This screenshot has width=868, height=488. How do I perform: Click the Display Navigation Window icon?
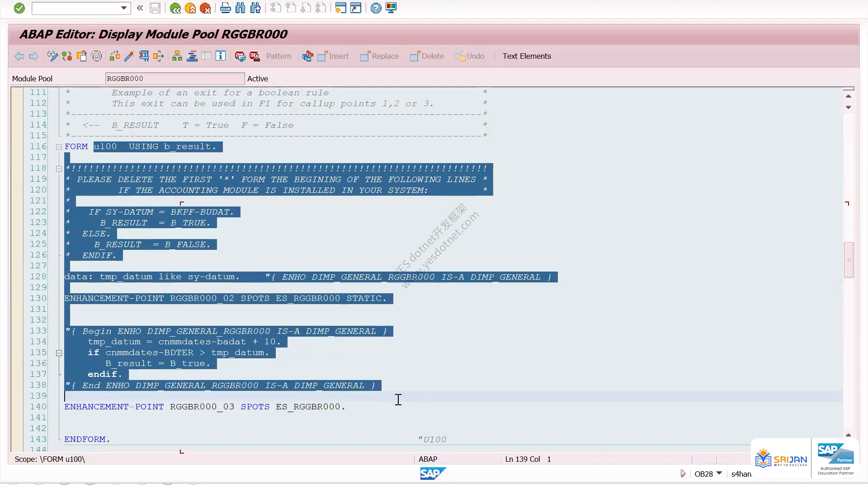tap(192, 56)
